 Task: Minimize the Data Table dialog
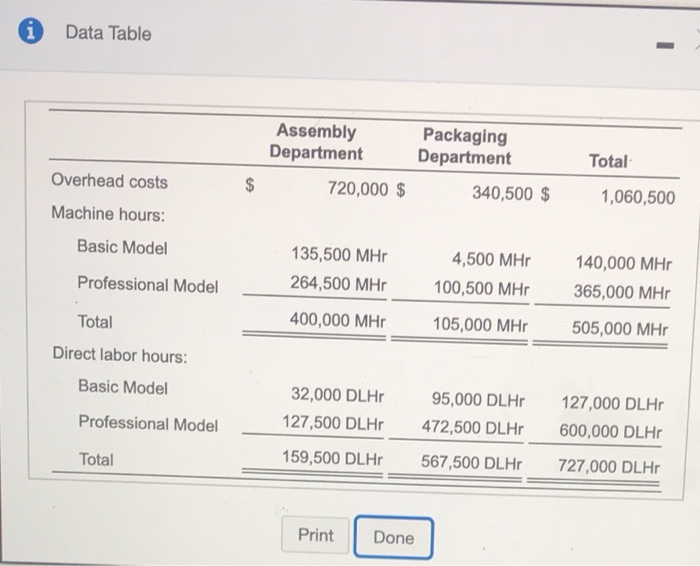(666, 45)
